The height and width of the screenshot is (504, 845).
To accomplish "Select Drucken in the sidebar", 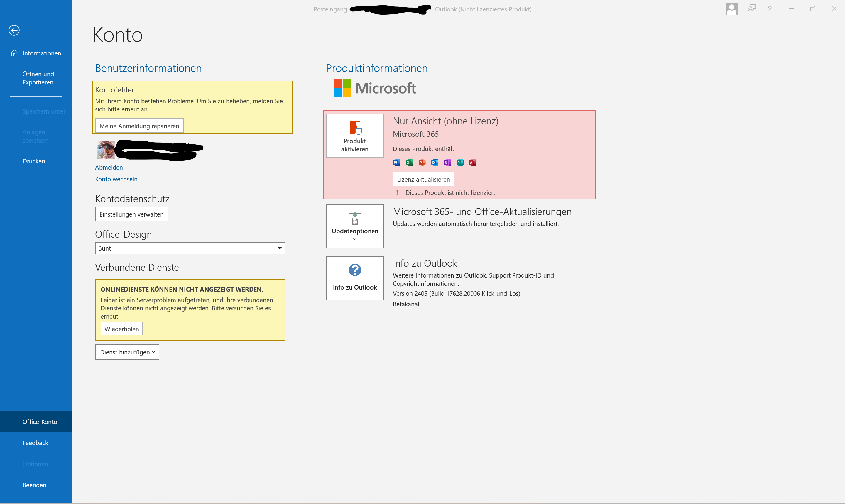I will point(34,161).
